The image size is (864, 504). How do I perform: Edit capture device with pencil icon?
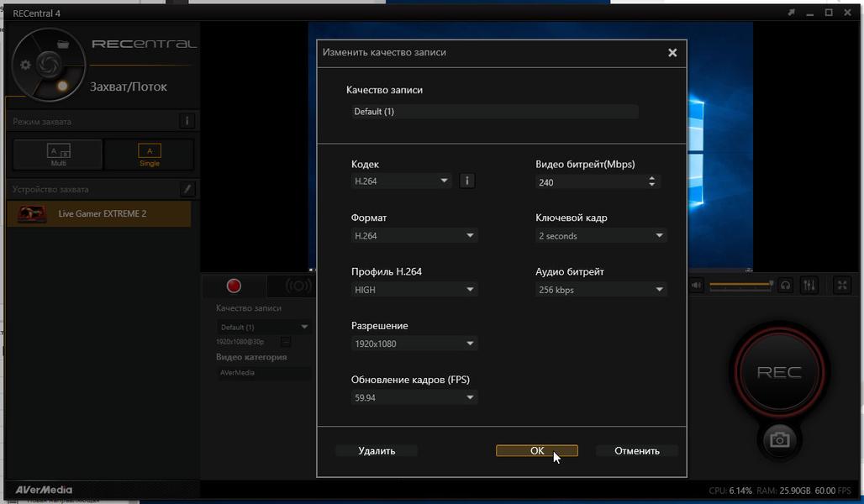click(187, 189)
